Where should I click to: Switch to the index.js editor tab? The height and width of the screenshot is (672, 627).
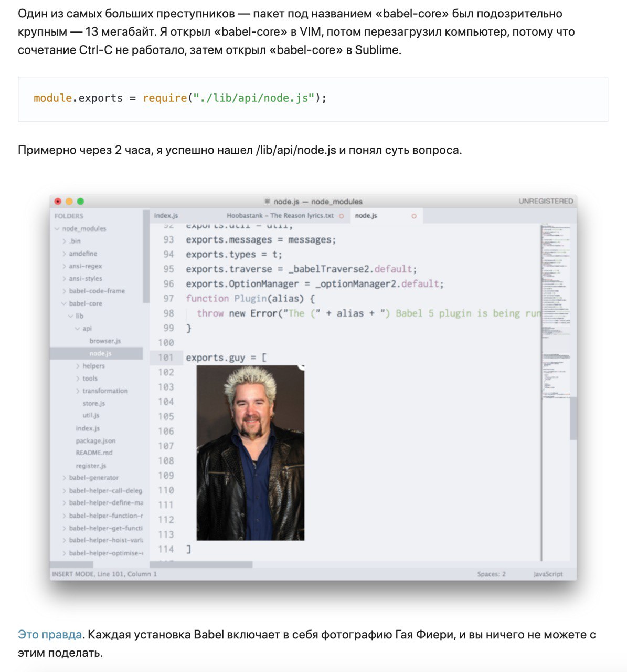coord(166,216)
